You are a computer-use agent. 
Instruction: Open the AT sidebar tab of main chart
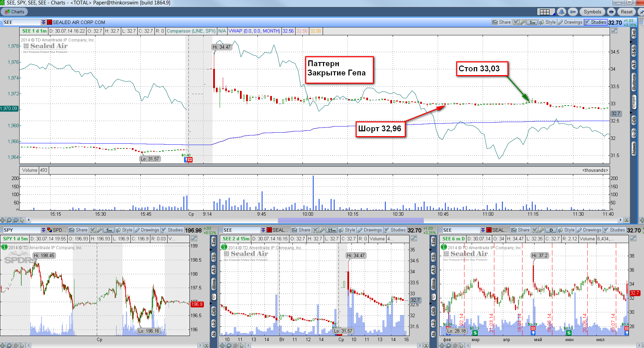coord(634,64)
